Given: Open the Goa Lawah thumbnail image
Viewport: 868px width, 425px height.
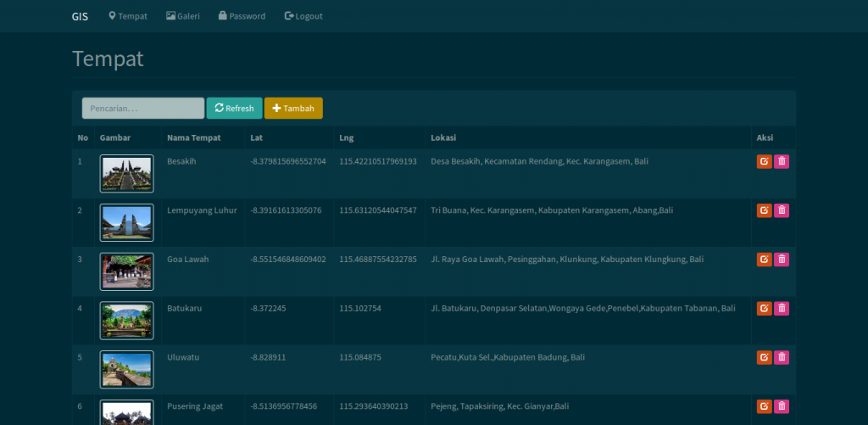Looking at the screenshot, I should click(x=127, y=271).
